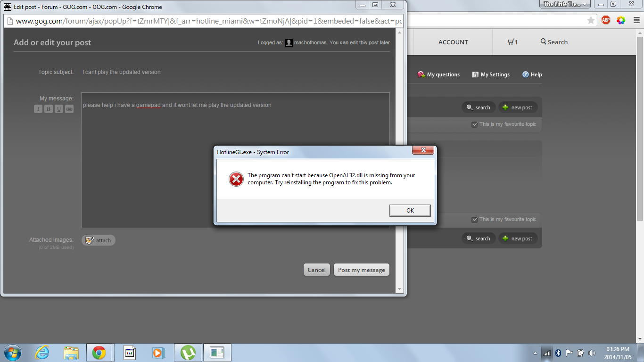644x362 pixels.
Task: Click OK in the HotlineGL.exe error dialog
Action: coord(410,211)
